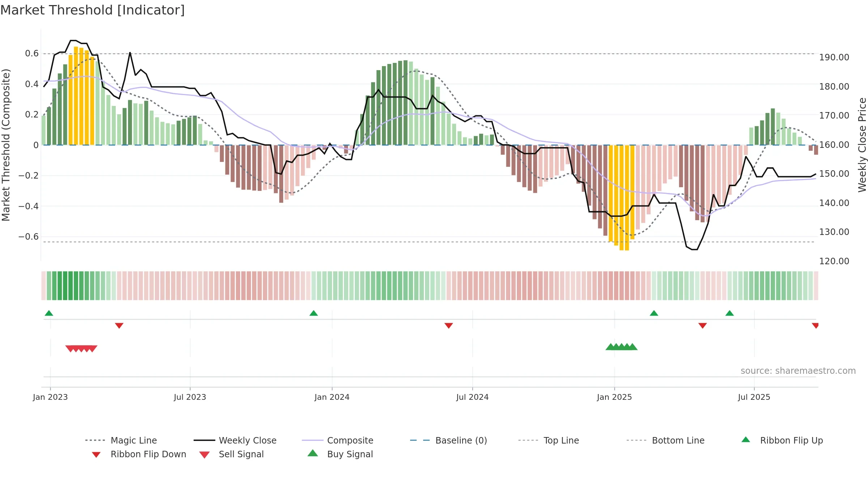Click the −0.6 tick on left axis
Image resolution: width=868 pixels, height=488 pixels.
29,237
